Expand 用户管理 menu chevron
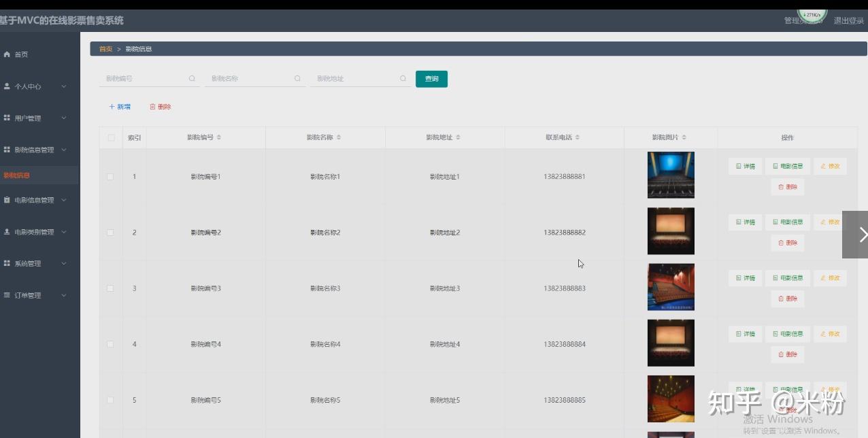This screenshot has height=438, width=868. tap(64, 118)
